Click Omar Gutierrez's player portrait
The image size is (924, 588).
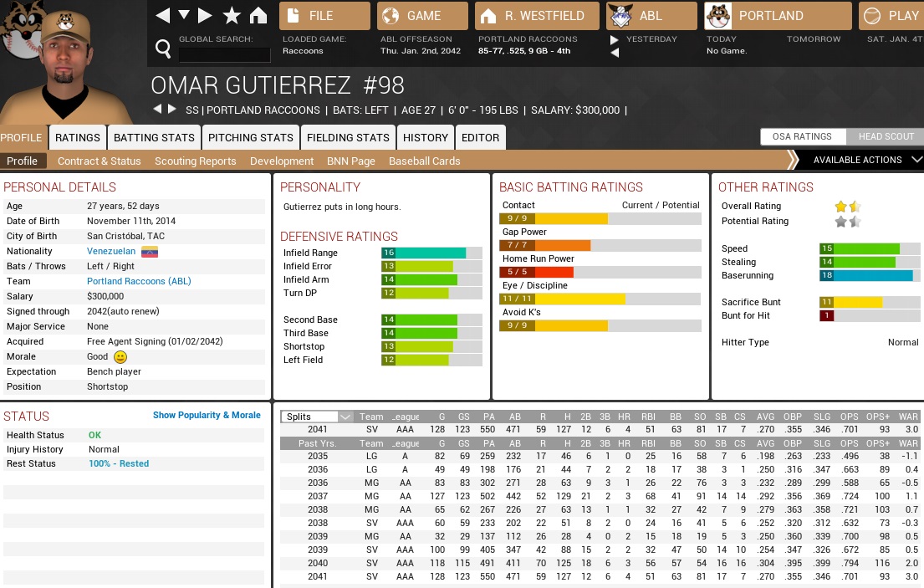tap(65, 64)
